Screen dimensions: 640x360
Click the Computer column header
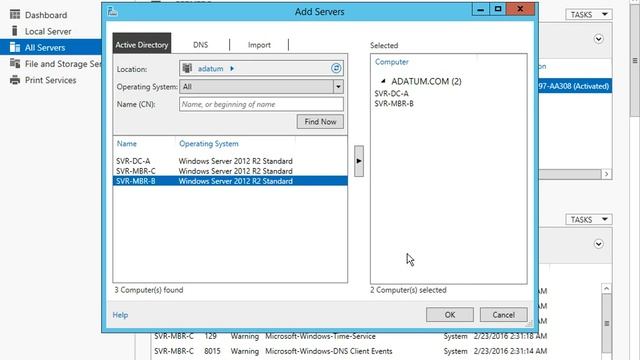pyautogui.click(x=391, y=62)
